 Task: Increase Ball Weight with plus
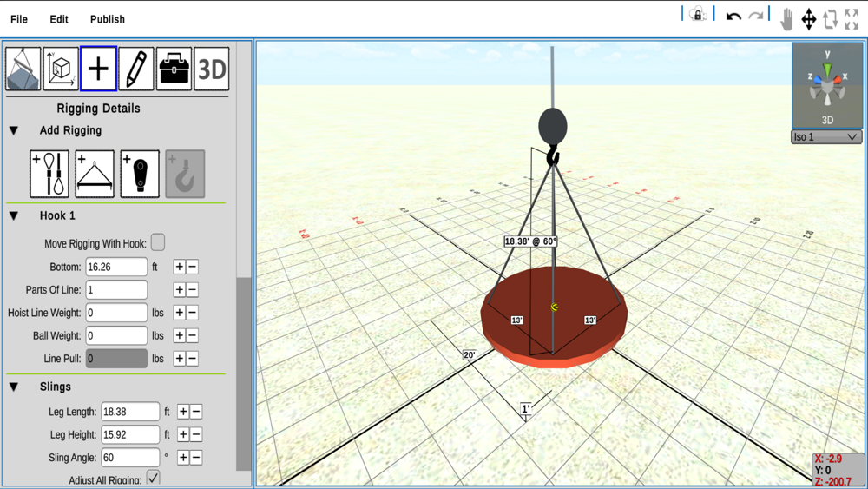click(180, 335)
